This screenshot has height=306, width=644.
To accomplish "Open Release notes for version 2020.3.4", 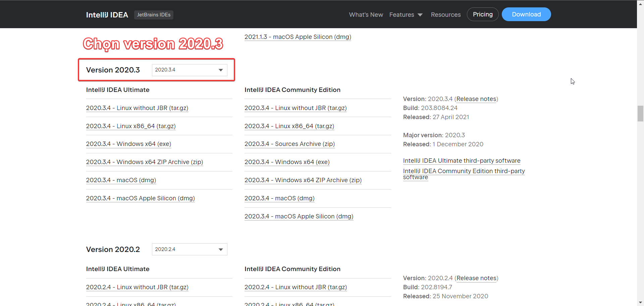I will pos(476,99).
